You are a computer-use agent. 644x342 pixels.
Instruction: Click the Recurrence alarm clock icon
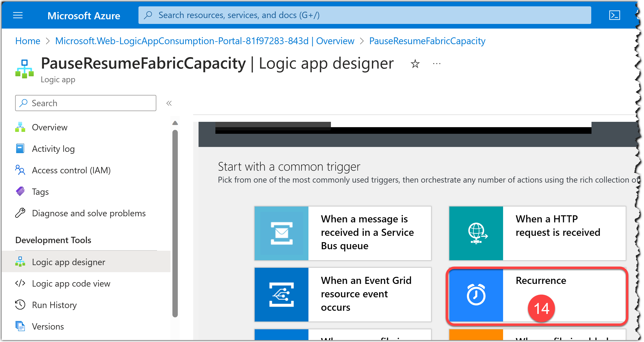pyautogui.click(x=476, y=295)
